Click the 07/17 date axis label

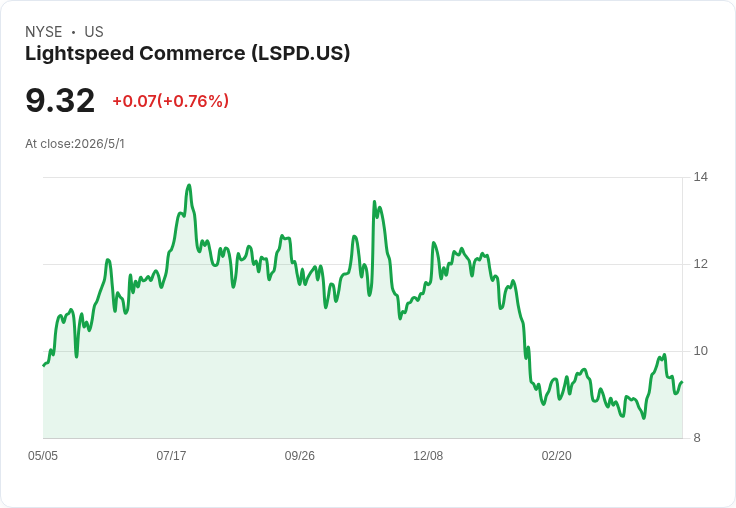pyautogui.click(x=171, y=455)
